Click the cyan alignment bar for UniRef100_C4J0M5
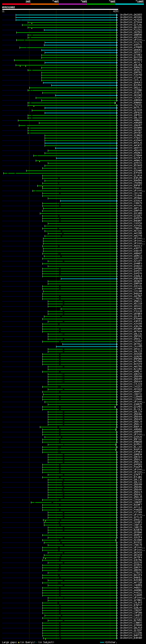 (x=87, y=347)
